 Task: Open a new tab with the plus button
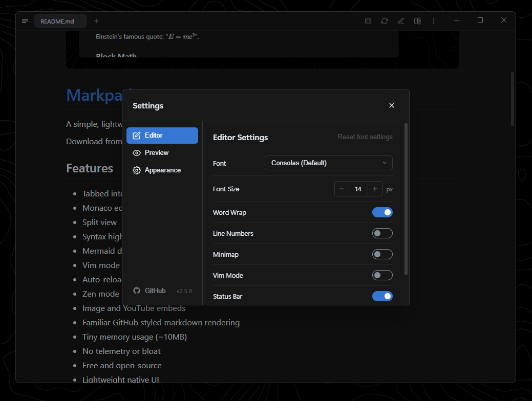96,21
